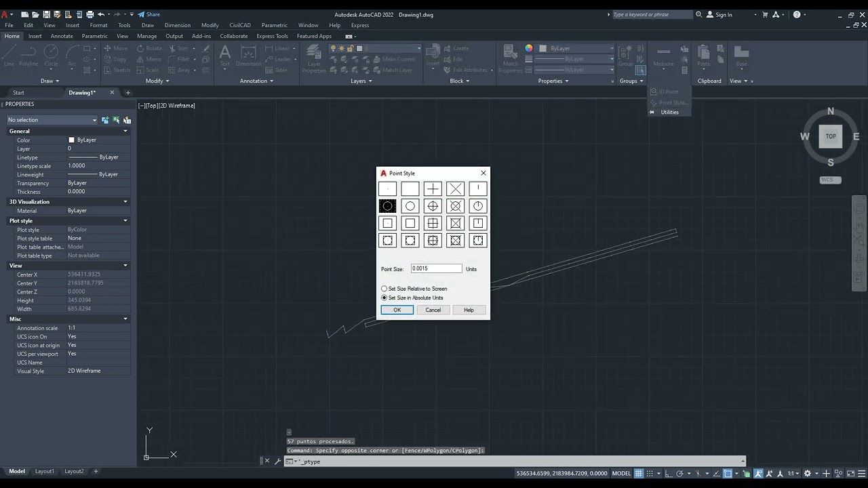Open the WCS coordinate system dropdown
Screen dimensions: 868x488
pos(831,180)
